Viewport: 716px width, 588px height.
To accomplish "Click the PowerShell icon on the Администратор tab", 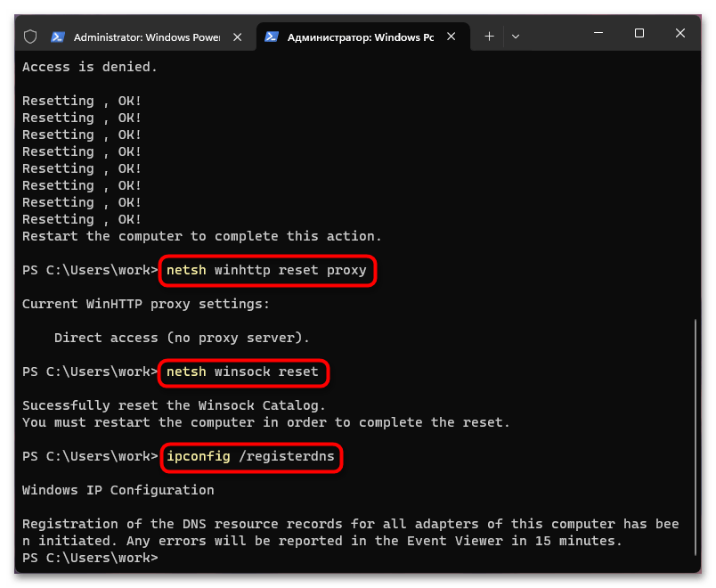I will [x=272, y=37].
